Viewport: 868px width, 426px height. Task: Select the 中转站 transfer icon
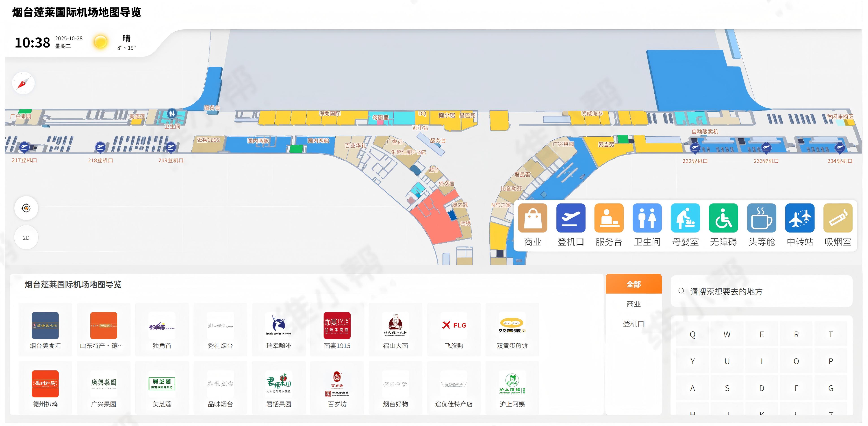click(800, 218)
